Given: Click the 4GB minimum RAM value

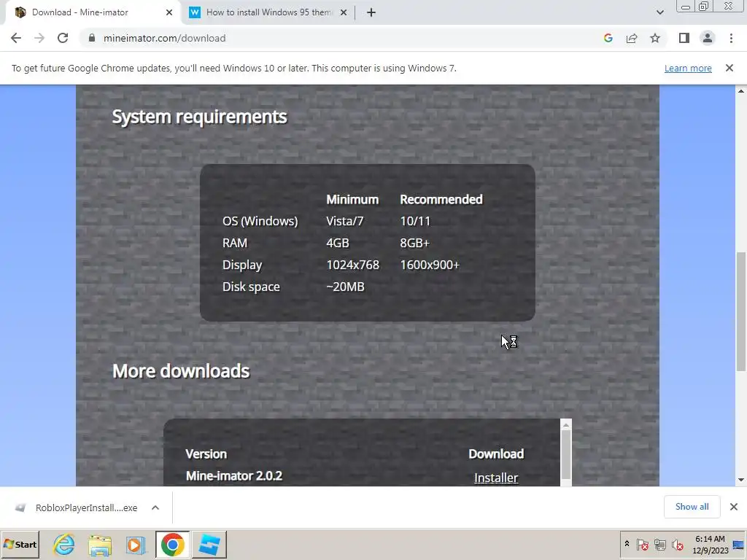Looking at the screenshot, I should point(338,243).
